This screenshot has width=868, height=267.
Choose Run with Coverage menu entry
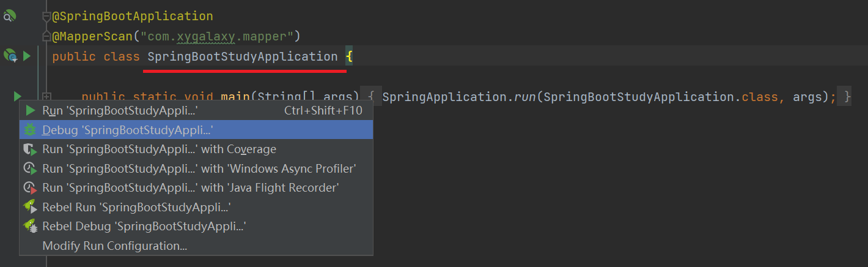tap(159, 149)
